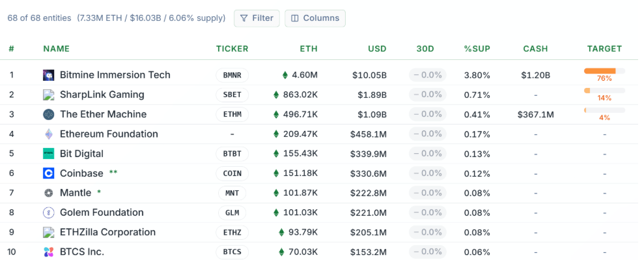Click the BMNR ticker badge
644x262 pixels.
[x=232, y=75]
